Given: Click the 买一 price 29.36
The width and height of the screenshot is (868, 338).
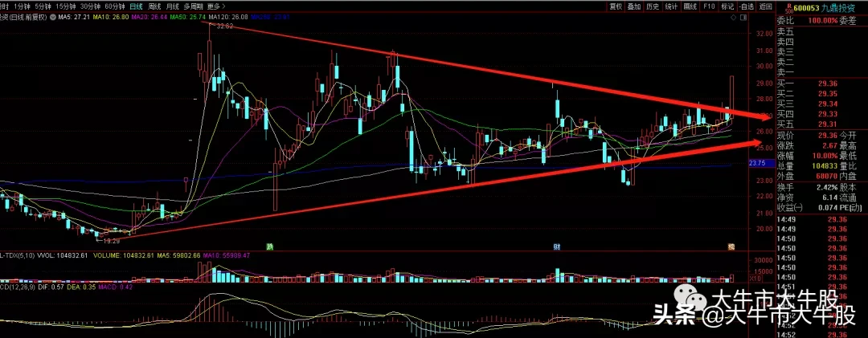Looking at the screenshot, I should pyautogui.click(x=829, y=83).
